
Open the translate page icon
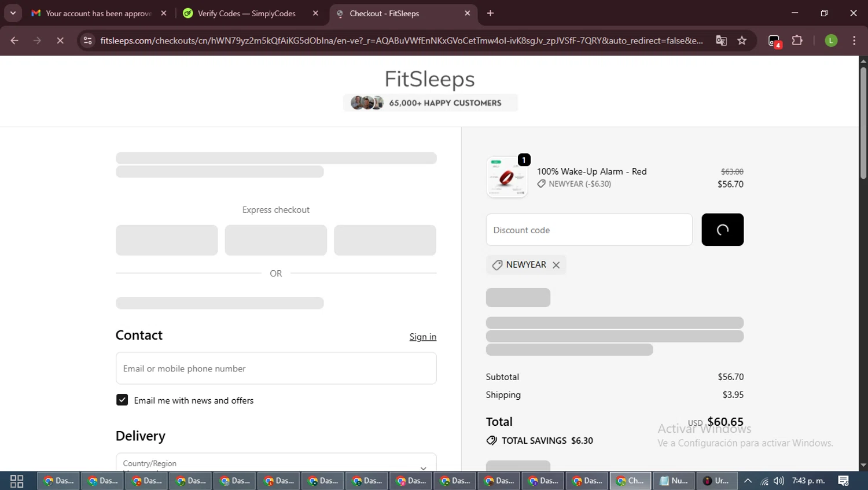tap(721, 40)
